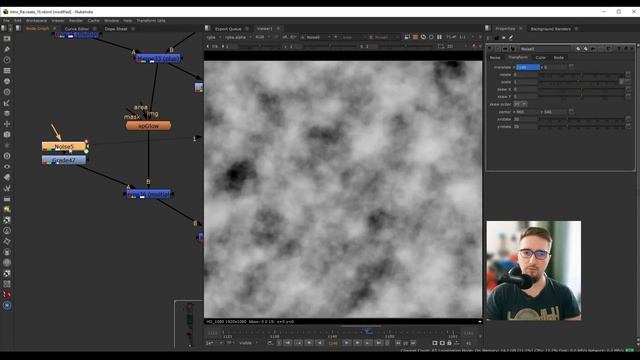Open the viewer A input Noise dropdown

(316, 37)
